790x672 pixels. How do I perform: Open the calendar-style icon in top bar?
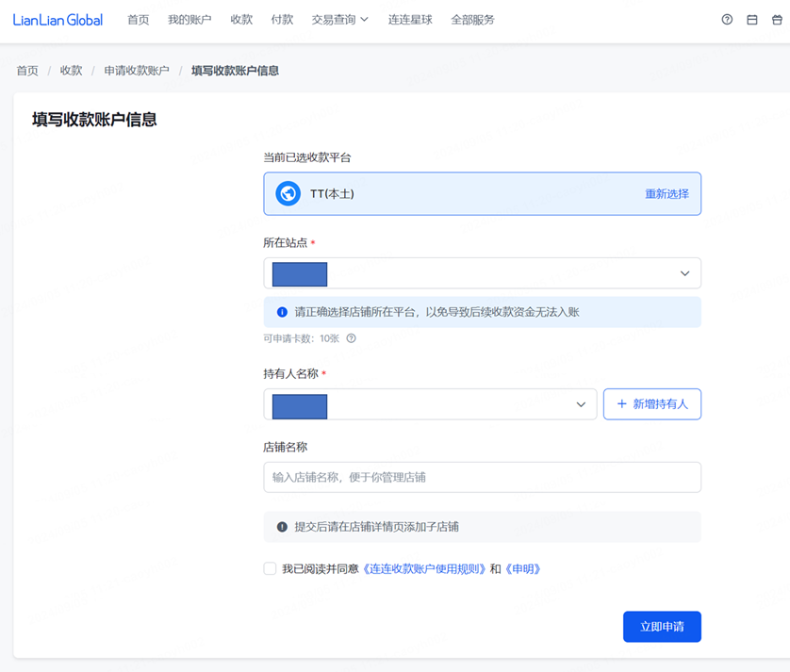(x=752, y=20)
